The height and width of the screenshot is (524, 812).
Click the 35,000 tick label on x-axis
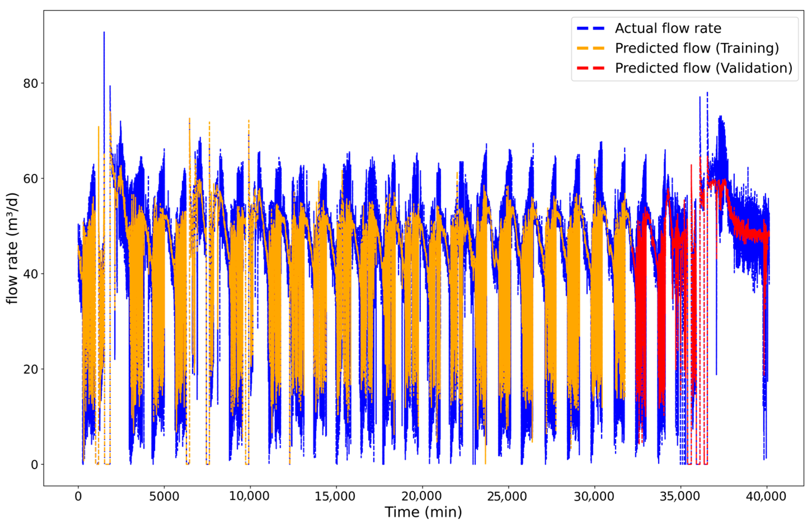680,496
